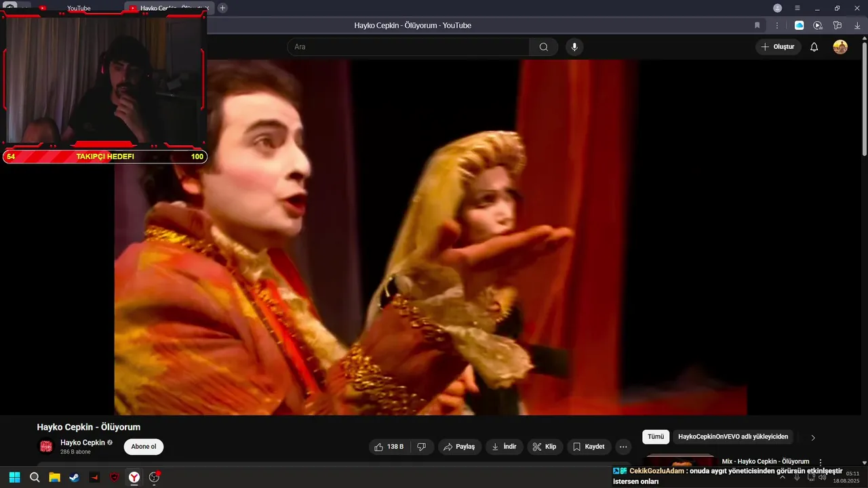Click Paylaş share button
868x488 pixels.
click(x=459, y=447)
